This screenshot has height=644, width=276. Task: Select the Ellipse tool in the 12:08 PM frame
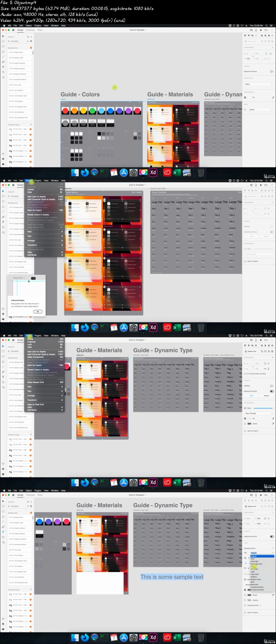[3, 46]
